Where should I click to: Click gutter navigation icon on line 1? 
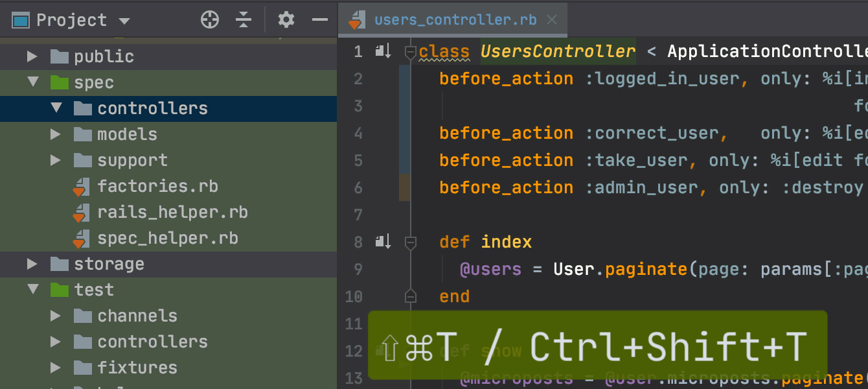[x=383, y=51]
